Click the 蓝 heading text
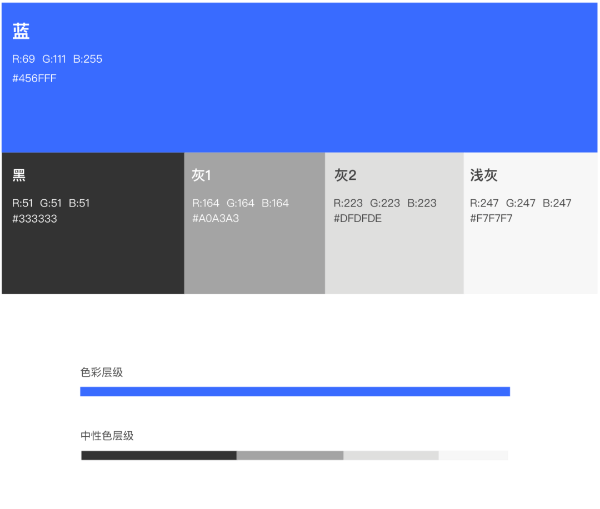600x509 pixels. coord(21,31)
